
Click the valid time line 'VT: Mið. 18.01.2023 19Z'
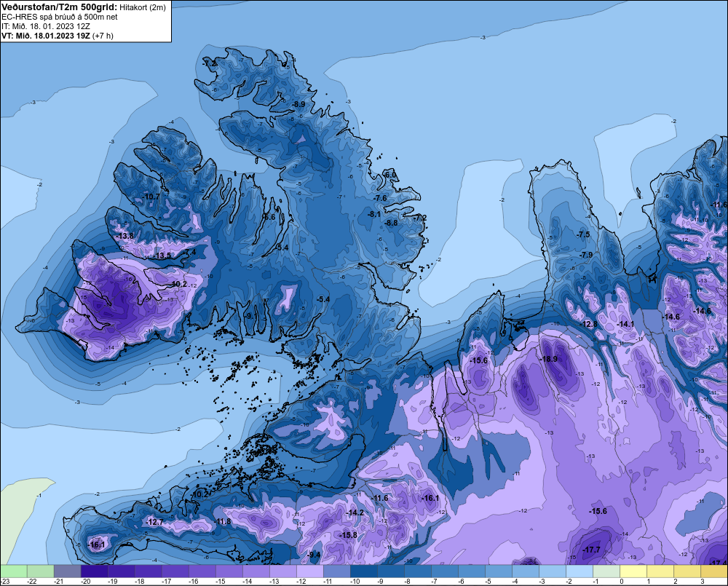click(46, 36)
